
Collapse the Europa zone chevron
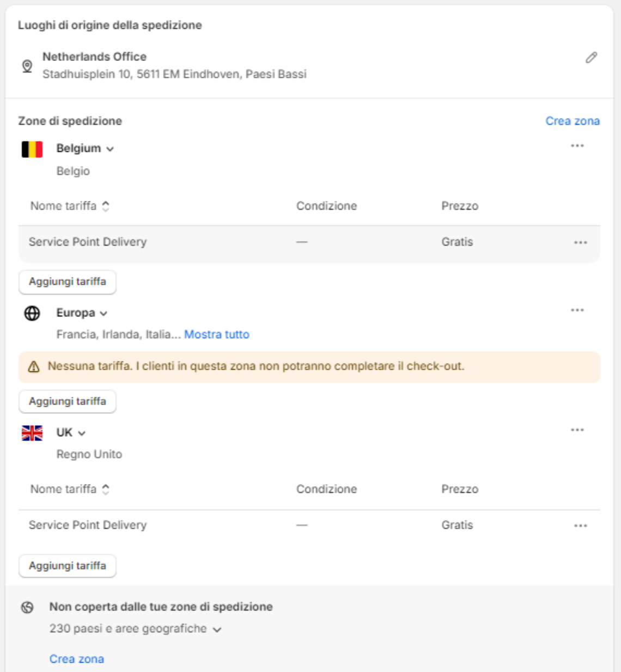tap(103, 314)
